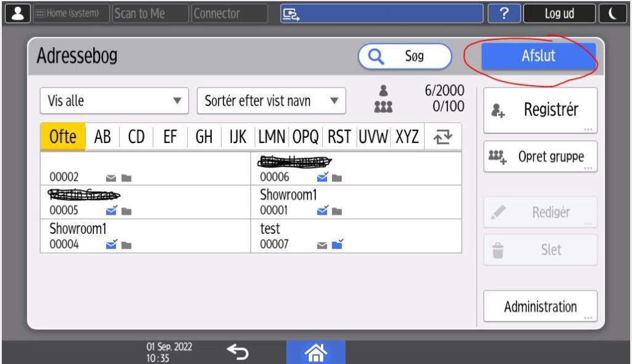Switch to the 'LMN' tab
This screenshot has height=364, width=632.
(x=272, y=137)
